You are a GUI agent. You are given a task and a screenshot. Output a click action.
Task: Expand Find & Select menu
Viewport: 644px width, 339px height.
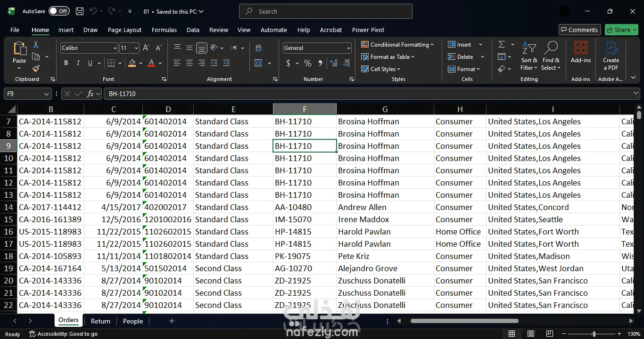(551, 56)
